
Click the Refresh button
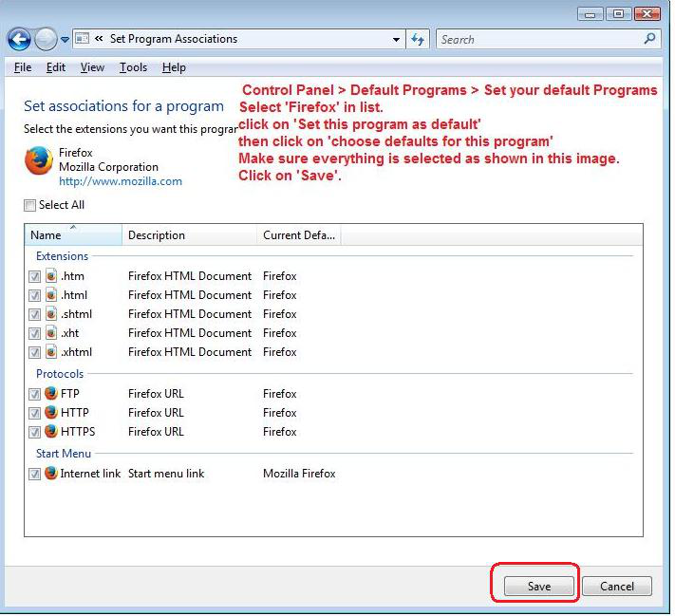point(418,40)
